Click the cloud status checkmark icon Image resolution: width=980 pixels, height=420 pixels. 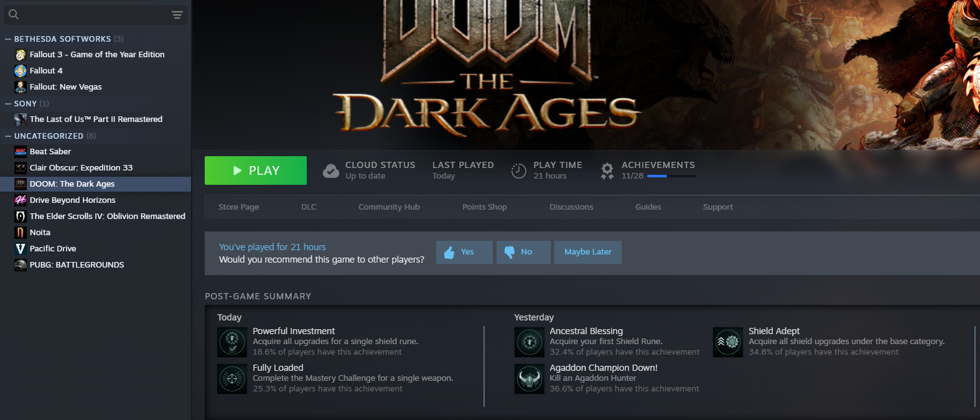(331, 170)
